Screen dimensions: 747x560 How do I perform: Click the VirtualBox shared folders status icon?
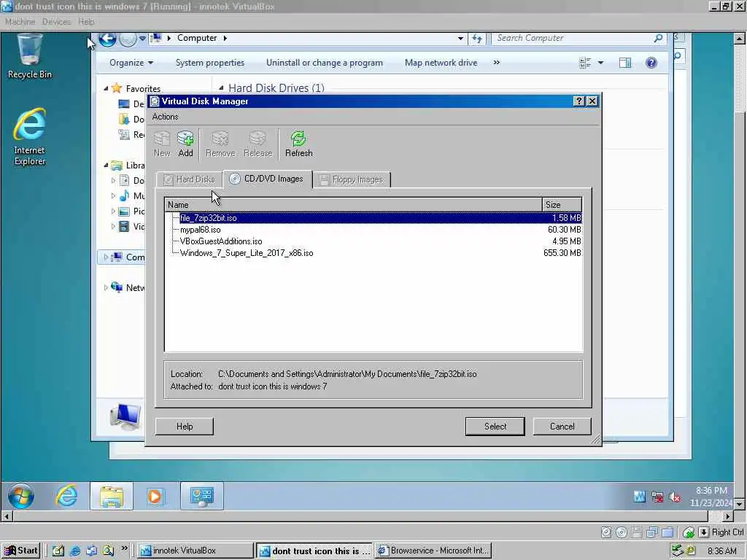(667, 532)
